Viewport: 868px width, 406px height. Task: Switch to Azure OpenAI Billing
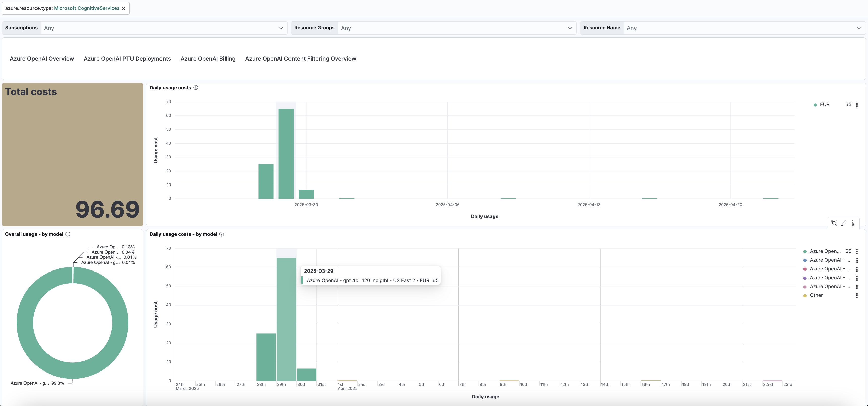[208, 59]
